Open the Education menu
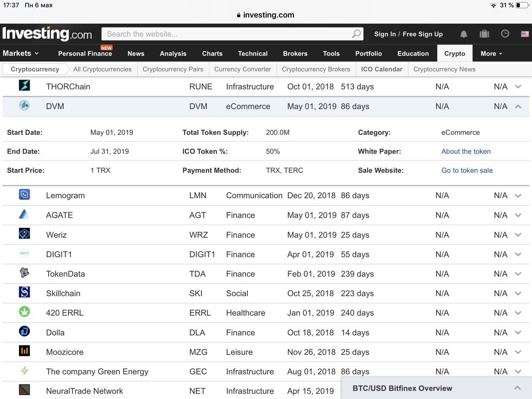The width and height of the screenshot is (532, 399). coord(413,54)
